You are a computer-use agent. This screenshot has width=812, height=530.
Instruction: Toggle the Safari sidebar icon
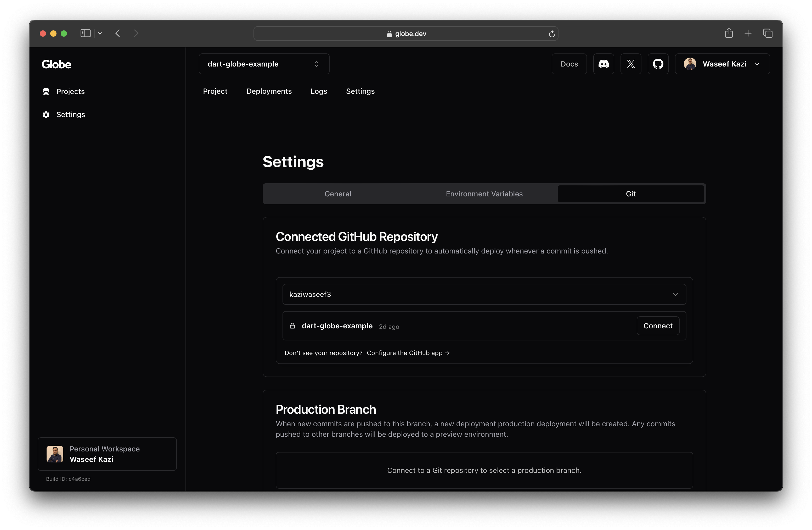tap(85, 33)
